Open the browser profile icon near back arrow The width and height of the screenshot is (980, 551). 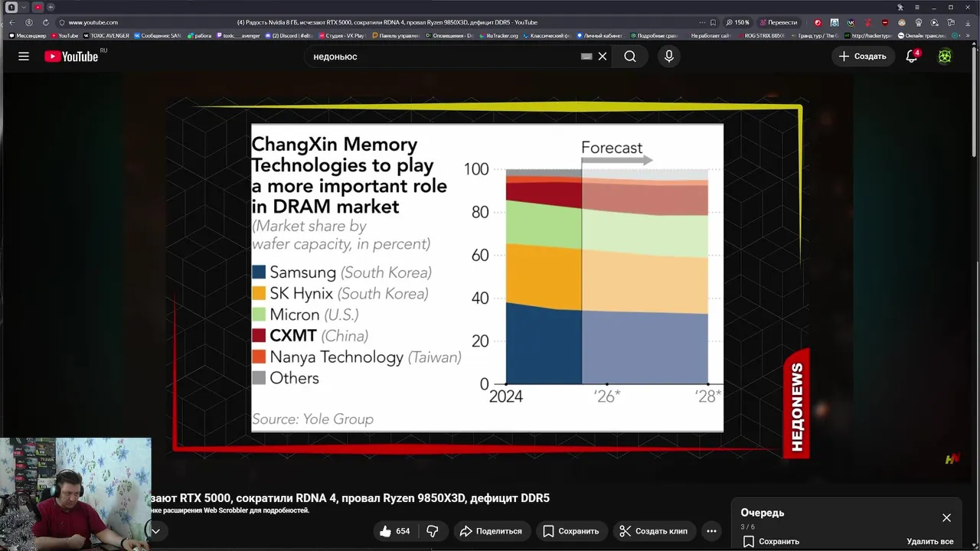[x=29, y=22]
